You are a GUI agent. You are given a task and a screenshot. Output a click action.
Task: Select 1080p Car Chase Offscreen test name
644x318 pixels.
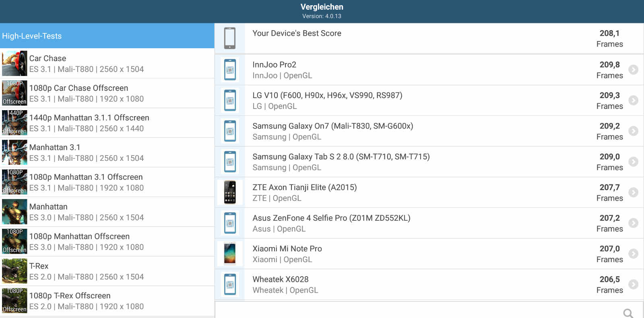[78, 88]
